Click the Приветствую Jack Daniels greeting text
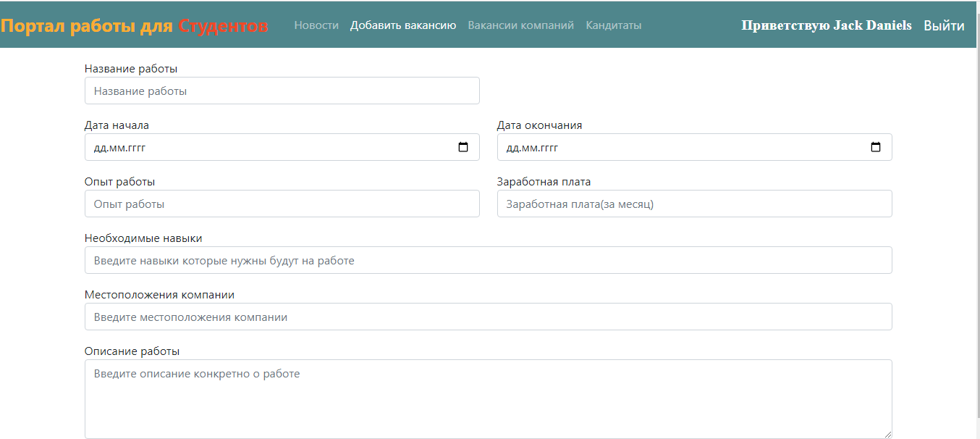The height and width of the screenshot is (439, 980). point(827,25)
